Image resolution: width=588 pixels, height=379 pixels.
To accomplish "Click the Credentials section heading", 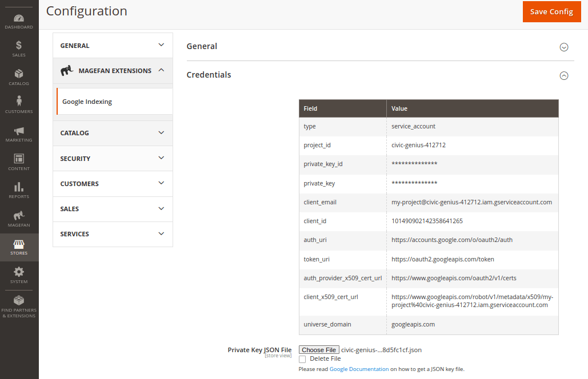I will pos(209,75).
